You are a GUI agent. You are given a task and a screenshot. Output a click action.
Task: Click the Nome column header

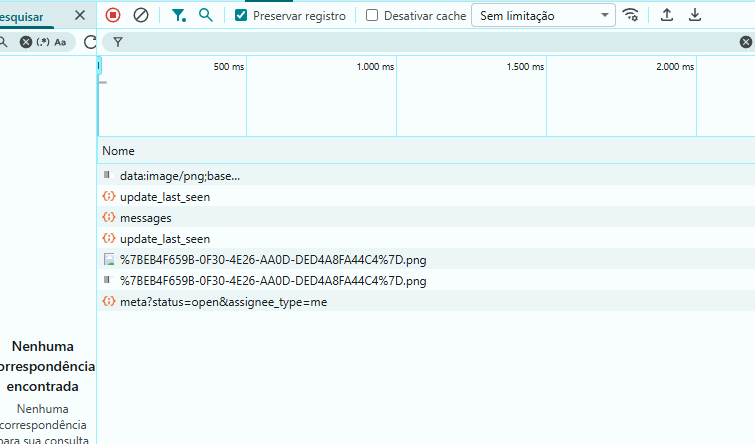118,150
